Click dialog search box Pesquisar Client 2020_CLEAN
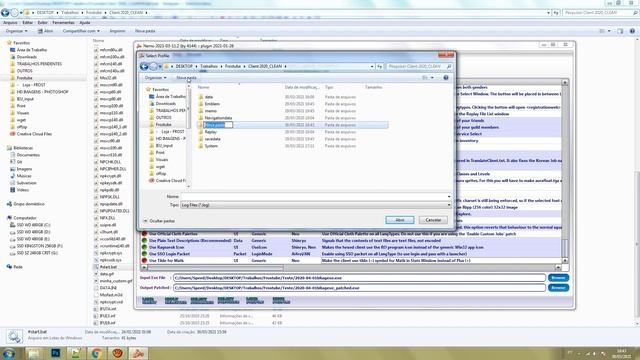Viewport: 640px width, 360px height. coord(419,66)
